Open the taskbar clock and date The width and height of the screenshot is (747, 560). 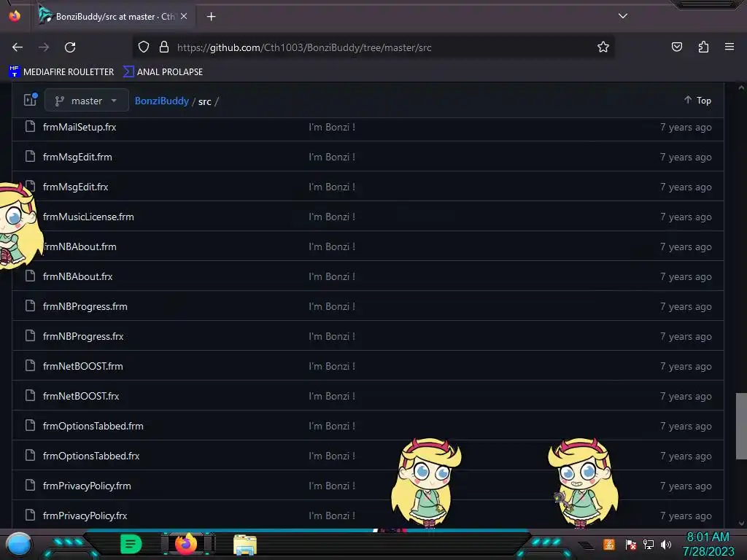[x=708, y=544]
